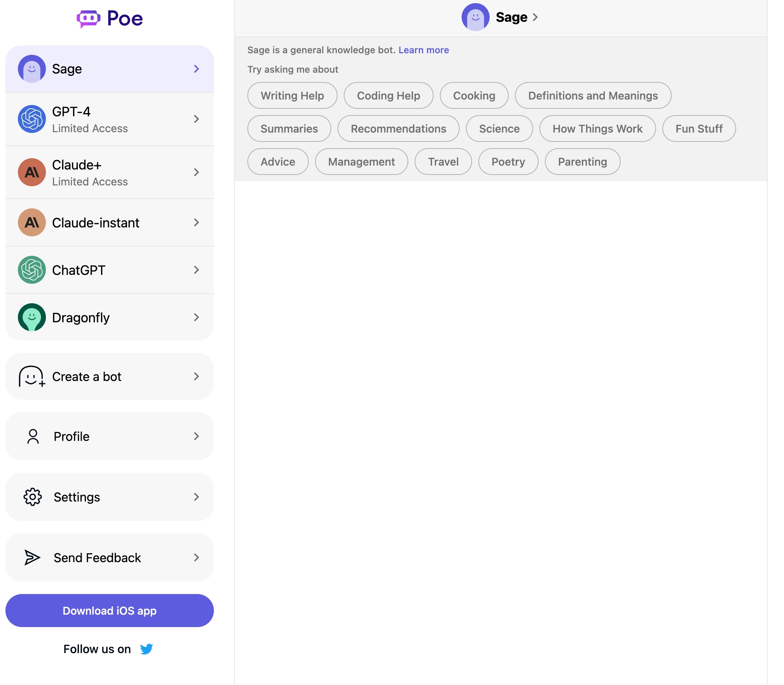Open the ChatGPT label in sidebar

point(79,270)
